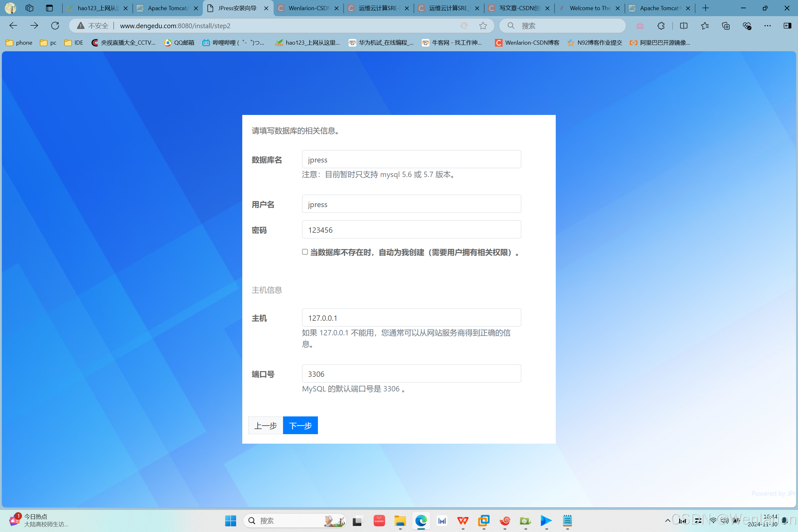Switch to the Welcome to The tab
Screen dimensions: 798x532
click(589, 8)
